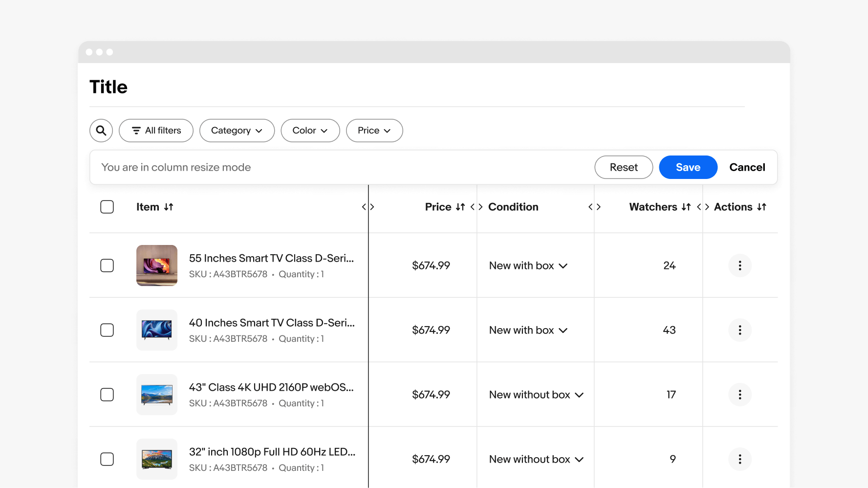Image resolution: width=868 pixels, height=488 pixels.
Task: Sort Watchers column with sort arrows
Action: [x=686, y=207]
